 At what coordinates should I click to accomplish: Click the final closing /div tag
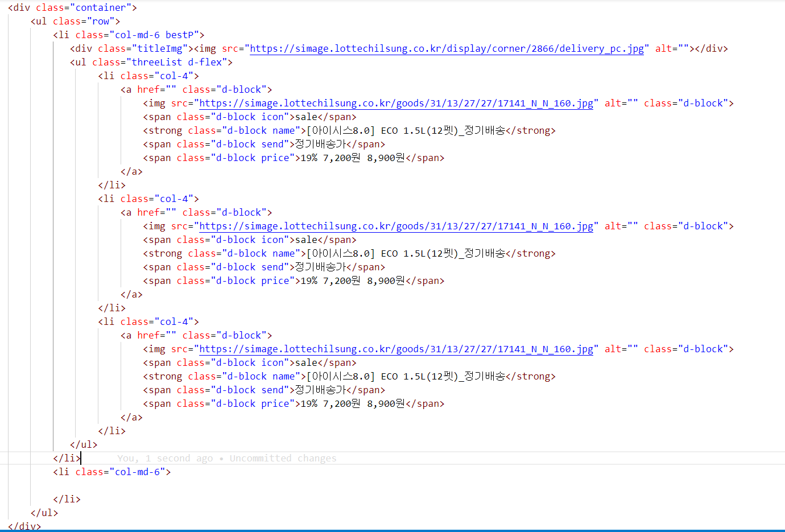(24, 526)
